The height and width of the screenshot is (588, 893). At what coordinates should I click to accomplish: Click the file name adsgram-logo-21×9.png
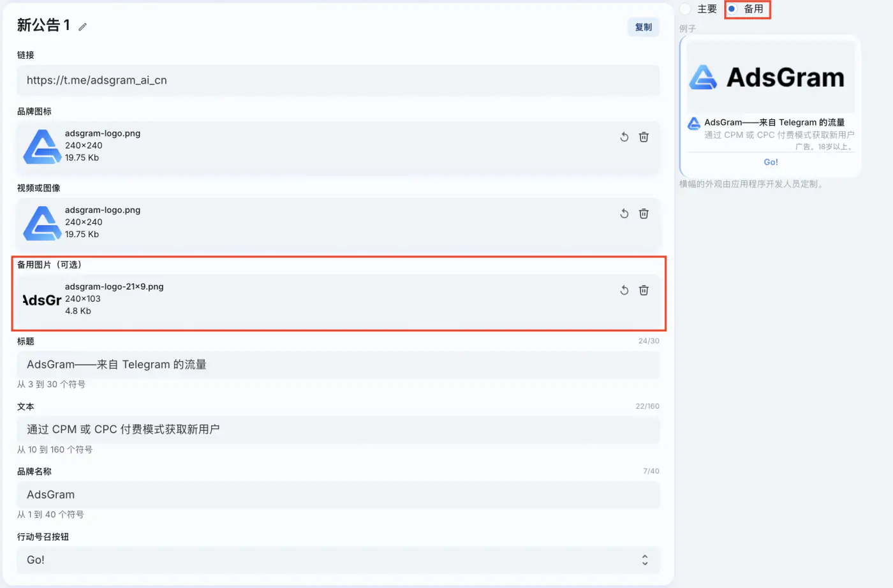[114, 286]
